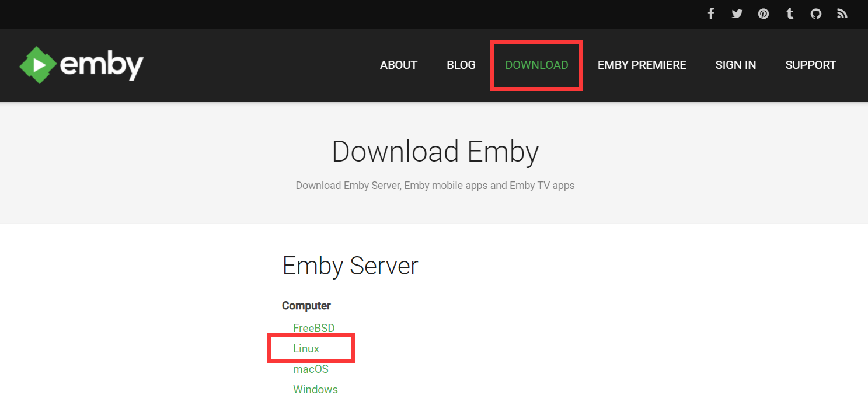Select the Linux download link
Viewport: 868px width, 405px height.
306,349
